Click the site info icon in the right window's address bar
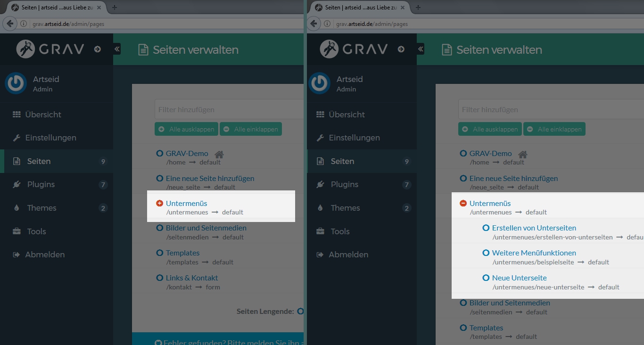The image size is (644, 345). (327, 24)
